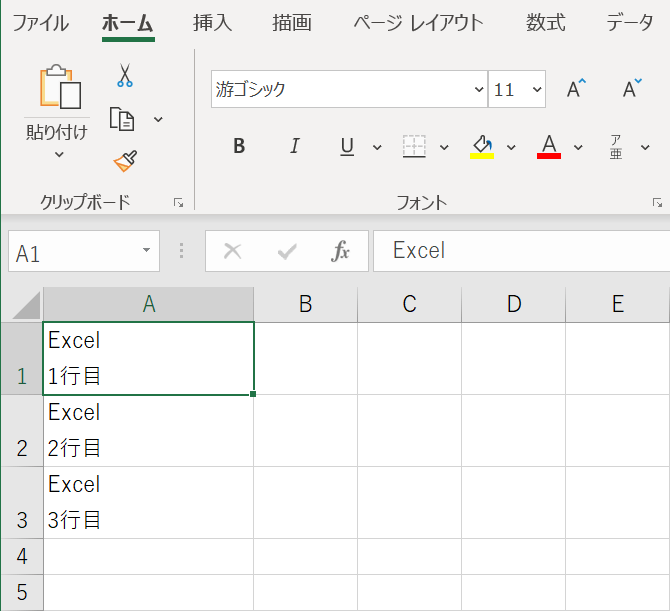670x611 pixels.
Task: Expand font color dropdown arrow
Action: (578, 147)
